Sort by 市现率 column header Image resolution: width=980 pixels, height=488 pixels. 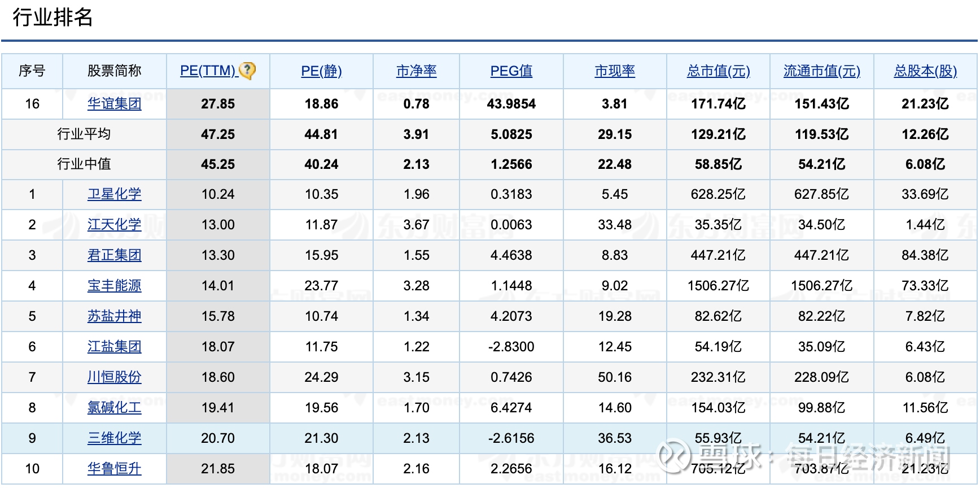(x=615, y=71)
